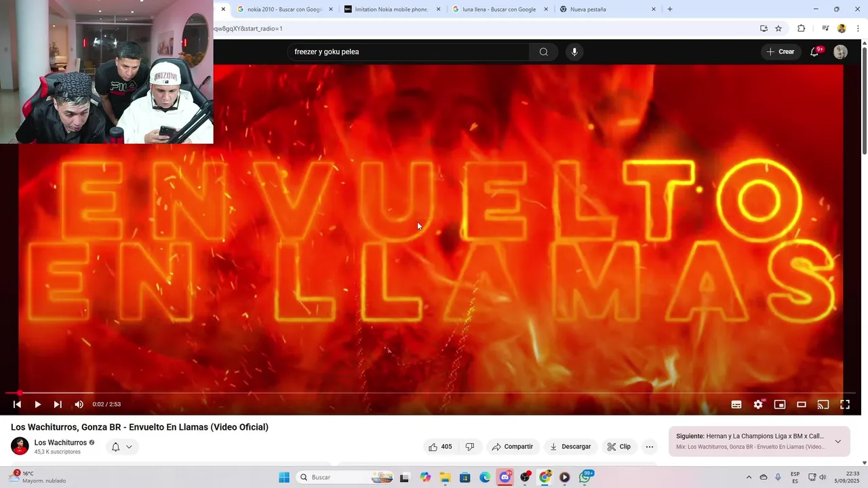Open more actions three-dot menu
This screenshot has width=868, height=488.
click(x=650, y=447)
